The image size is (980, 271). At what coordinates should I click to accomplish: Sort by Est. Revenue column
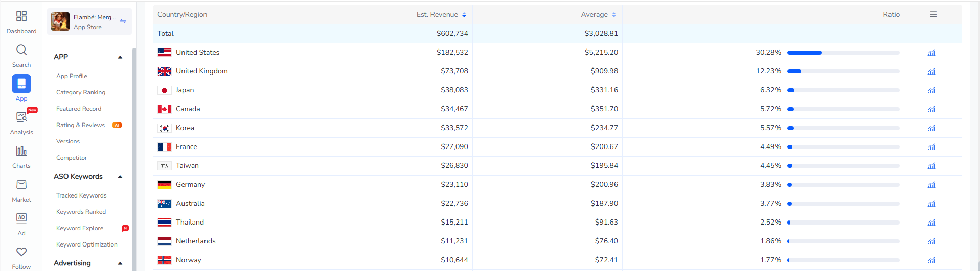(x=464, y=15)
